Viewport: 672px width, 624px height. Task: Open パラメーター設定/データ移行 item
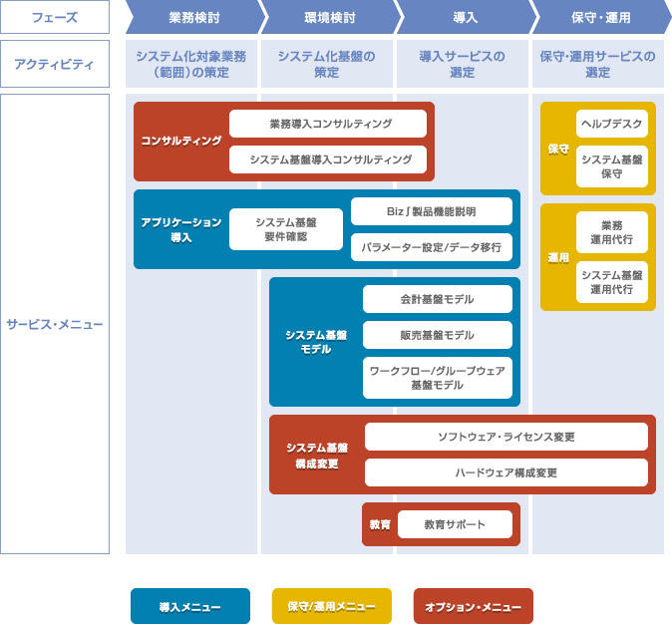tap(432, 247)
